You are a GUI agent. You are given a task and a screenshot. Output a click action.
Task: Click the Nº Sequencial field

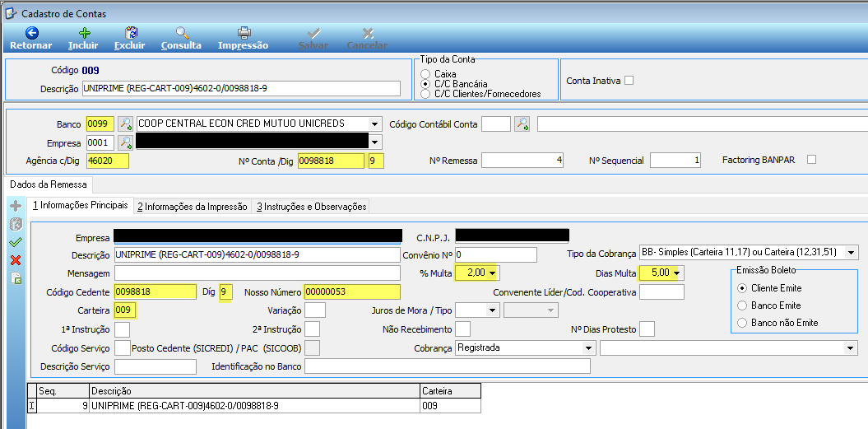click(x=676, y=161)
